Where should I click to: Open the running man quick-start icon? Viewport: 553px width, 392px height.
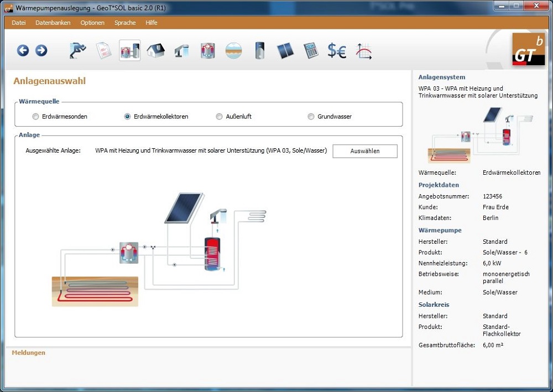point(77,51)
